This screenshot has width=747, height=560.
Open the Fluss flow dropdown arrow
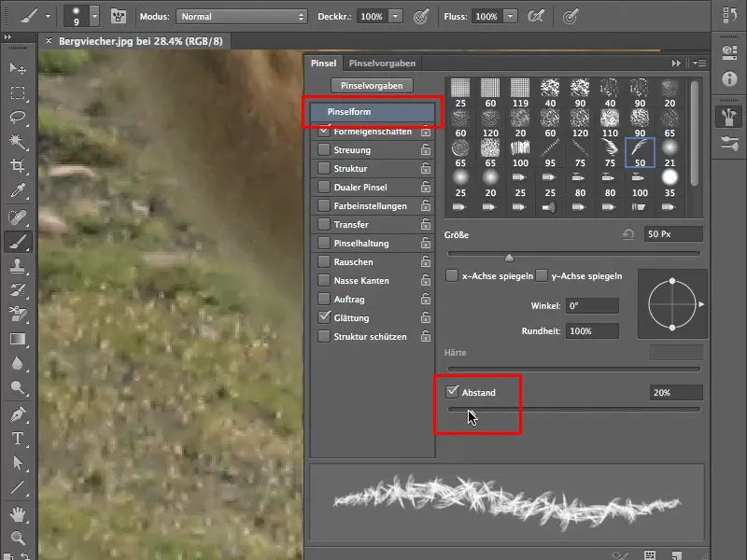click(513, 17)
